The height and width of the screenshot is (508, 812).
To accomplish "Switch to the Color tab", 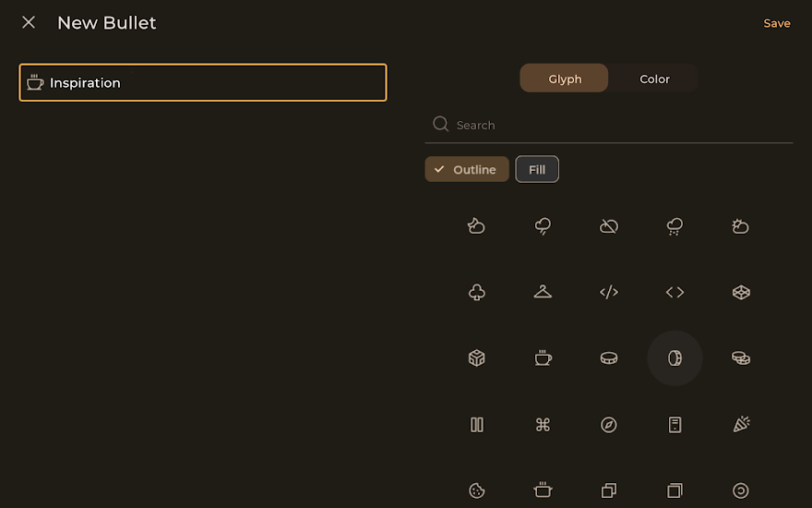I will click(654, 79).
